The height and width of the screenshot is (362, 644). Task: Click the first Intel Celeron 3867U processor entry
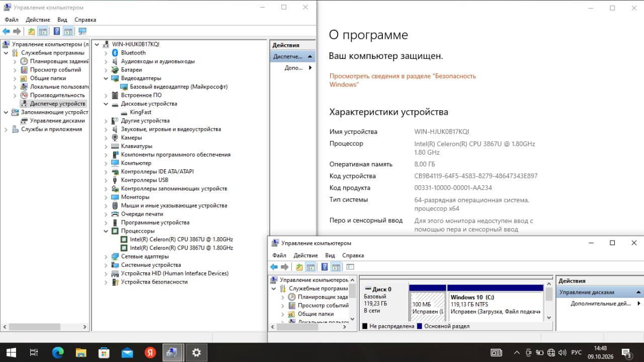point(181,240)
